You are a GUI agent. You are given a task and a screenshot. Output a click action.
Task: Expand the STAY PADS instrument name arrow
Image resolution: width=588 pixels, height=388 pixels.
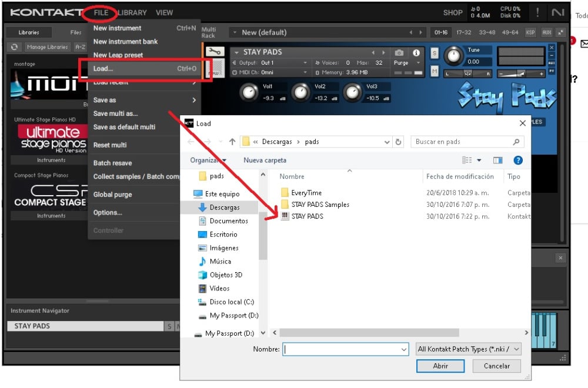[236, 52]
